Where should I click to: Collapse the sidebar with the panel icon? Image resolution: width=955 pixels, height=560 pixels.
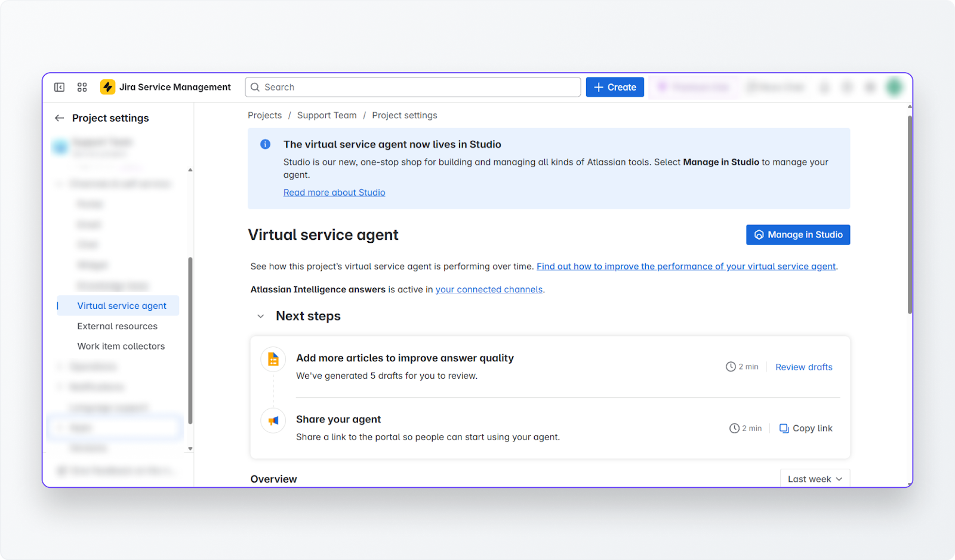(x=59, y=86)
